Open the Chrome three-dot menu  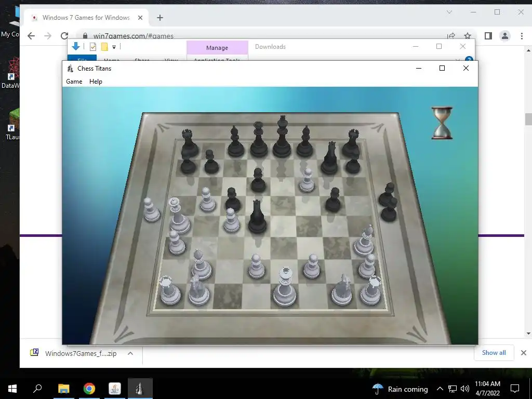click(x=522, y=36)
